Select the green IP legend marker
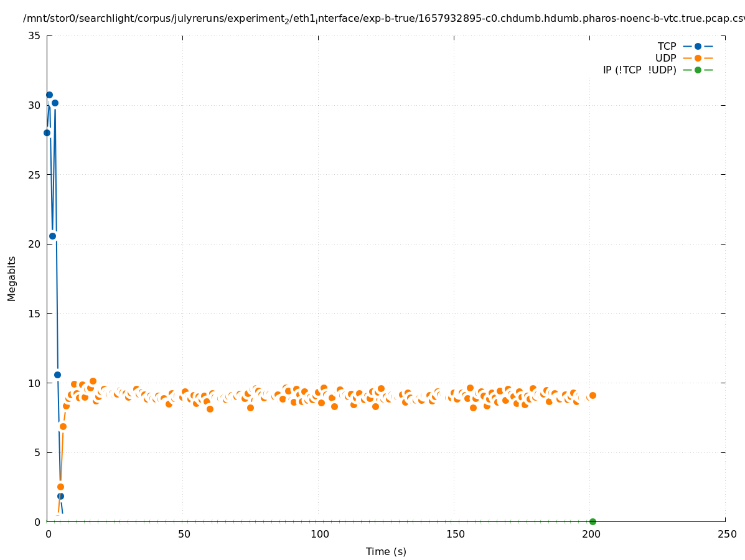Viewport: 745px width, 560px height. point(698,70)
